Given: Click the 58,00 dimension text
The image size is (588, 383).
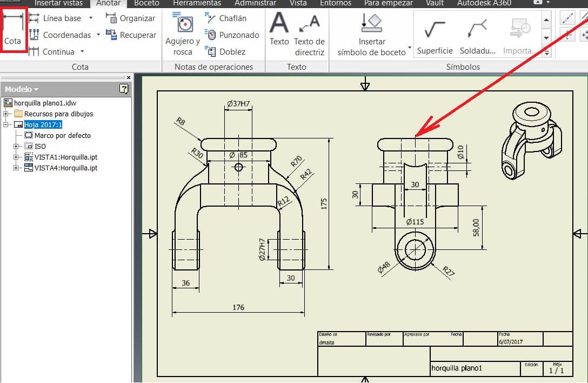Looking at the screenshot, I should tap(476, 228).
